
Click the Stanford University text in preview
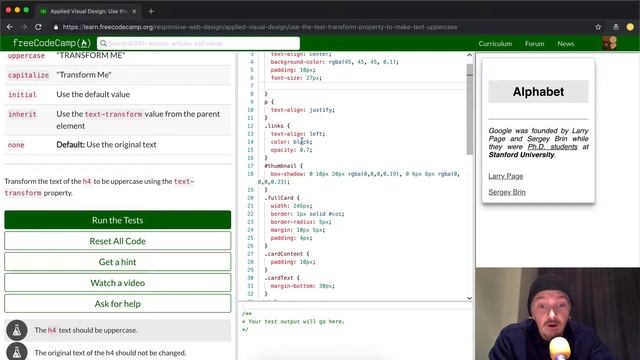click(521, 155)
